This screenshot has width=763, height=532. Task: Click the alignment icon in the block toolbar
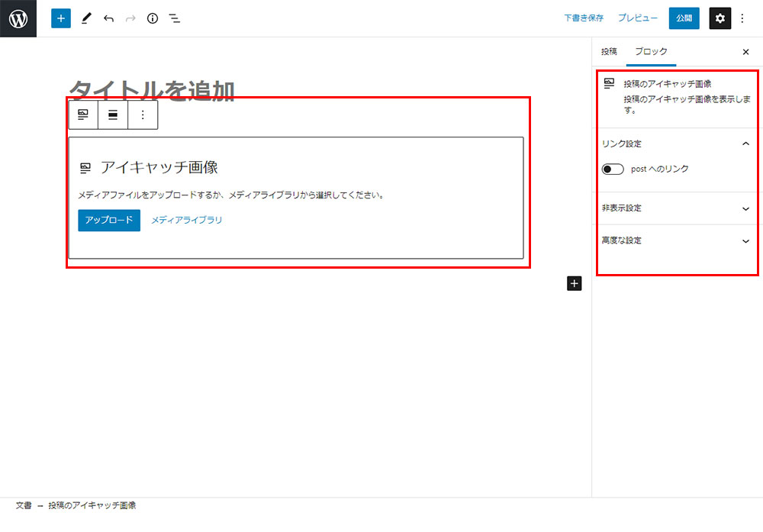click(112, 114)
